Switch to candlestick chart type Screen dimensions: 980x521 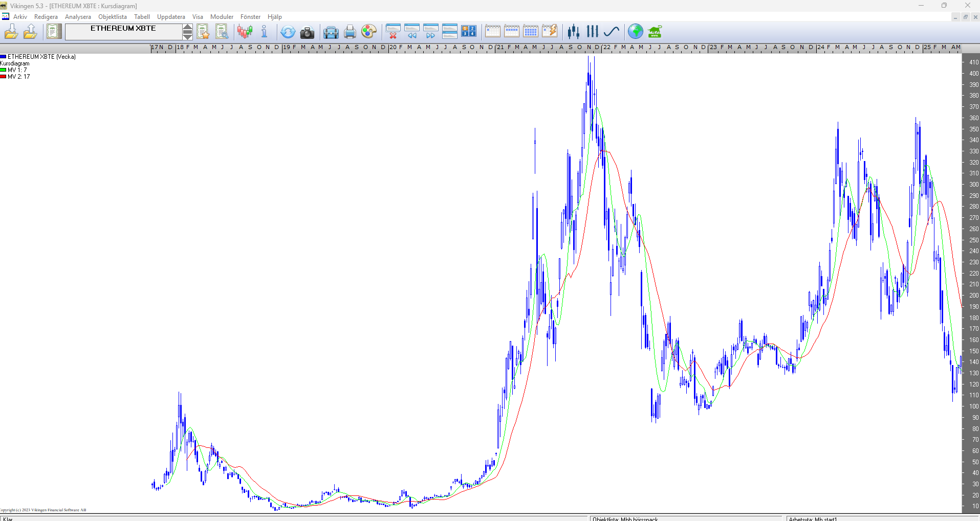573,32
